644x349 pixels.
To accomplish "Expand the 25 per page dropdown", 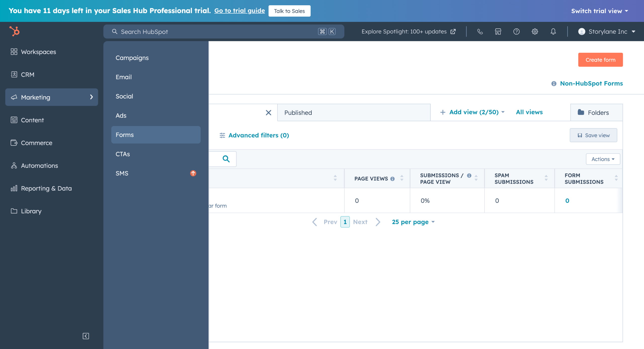I will tap(413, 222).
